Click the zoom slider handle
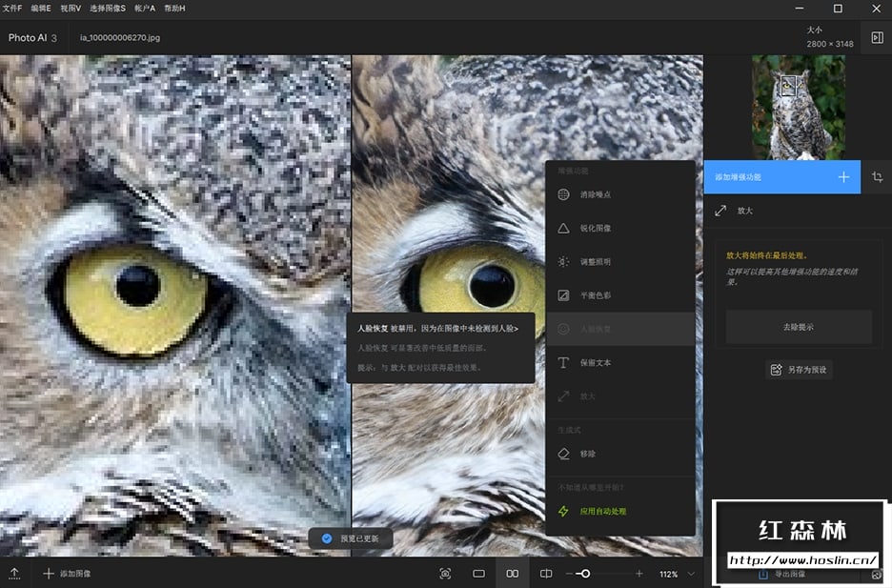Viewport: 892px width, 588px height. click(x=585, y=574)
